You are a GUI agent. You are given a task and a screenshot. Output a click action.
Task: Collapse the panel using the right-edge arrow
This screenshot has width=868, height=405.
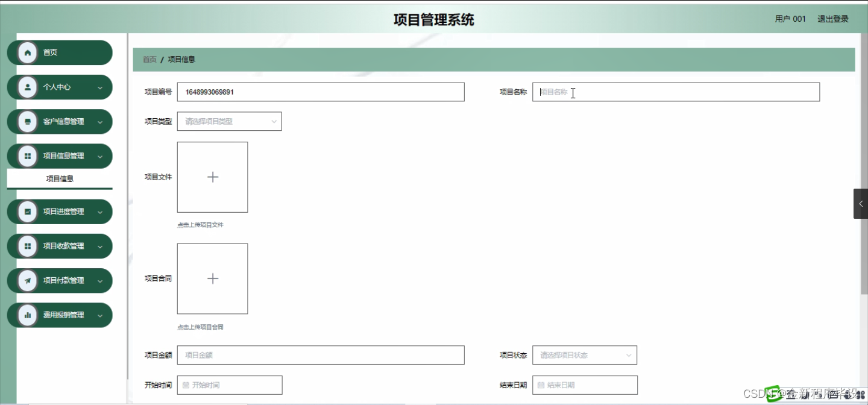[x=860, y=203]
